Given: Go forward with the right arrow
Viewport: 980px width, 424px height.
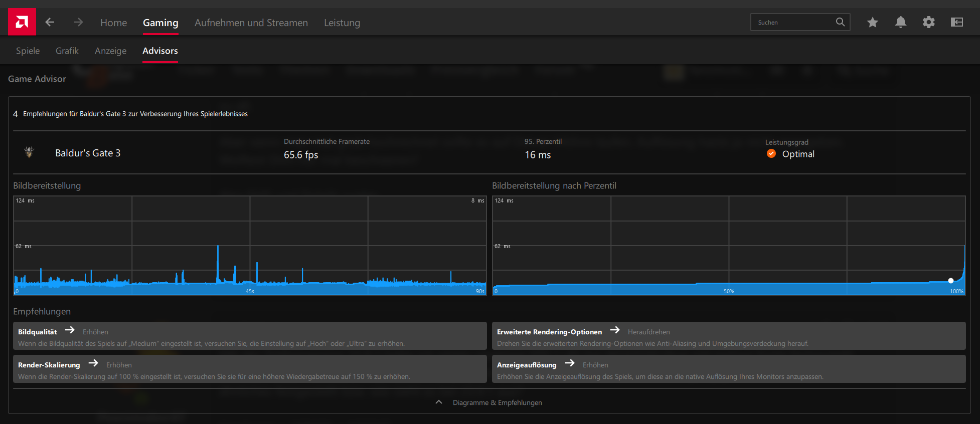Looking at the screenshot, I should pos(78,22).
